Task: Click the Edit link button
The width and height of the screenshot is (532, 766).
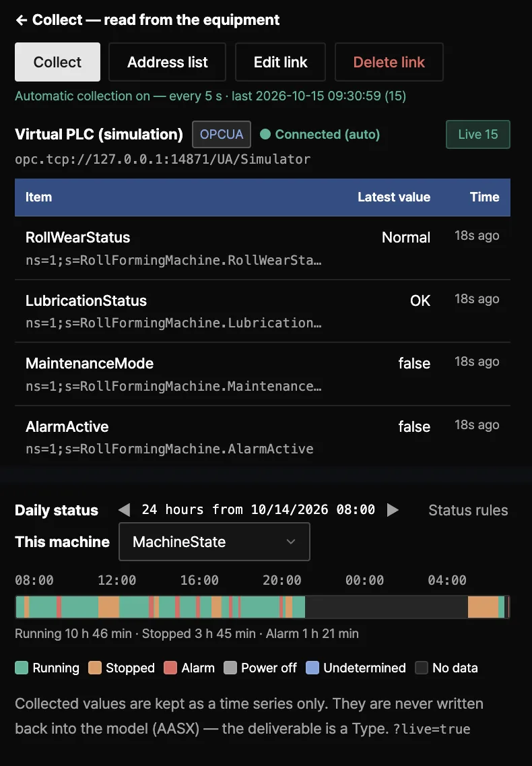Action: click(x=280, y=62)
